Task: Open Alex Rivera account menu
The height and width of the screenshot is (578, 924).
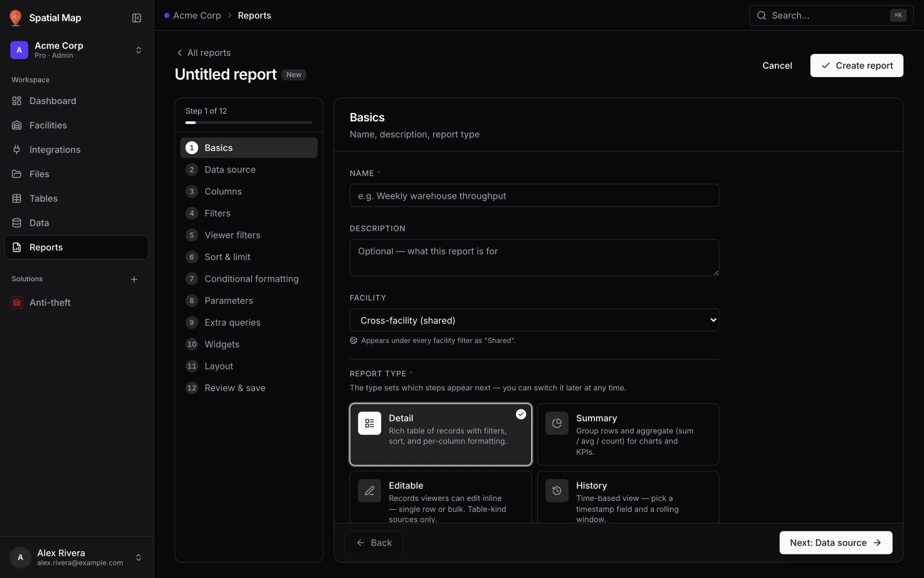Action: point(77,557)
